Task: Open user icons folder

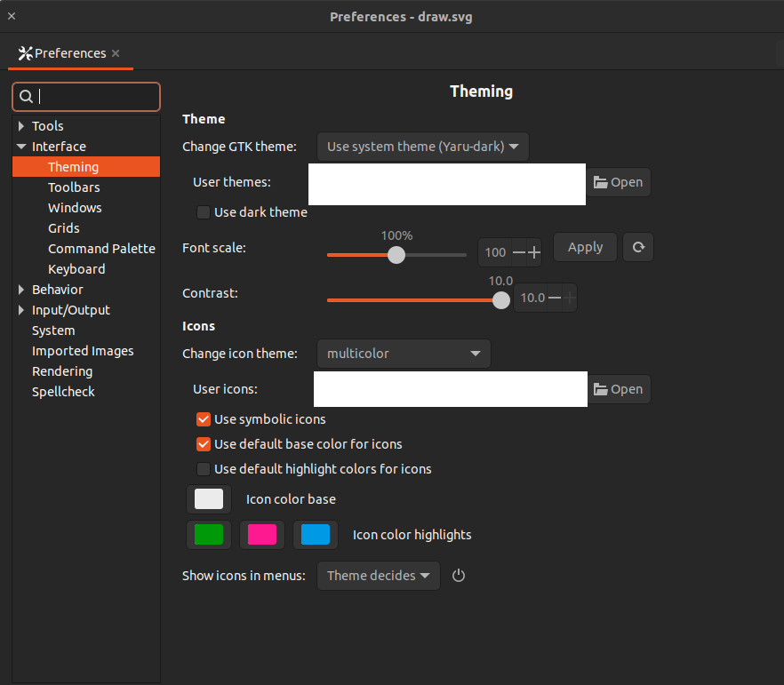Action: coord(619,389)
